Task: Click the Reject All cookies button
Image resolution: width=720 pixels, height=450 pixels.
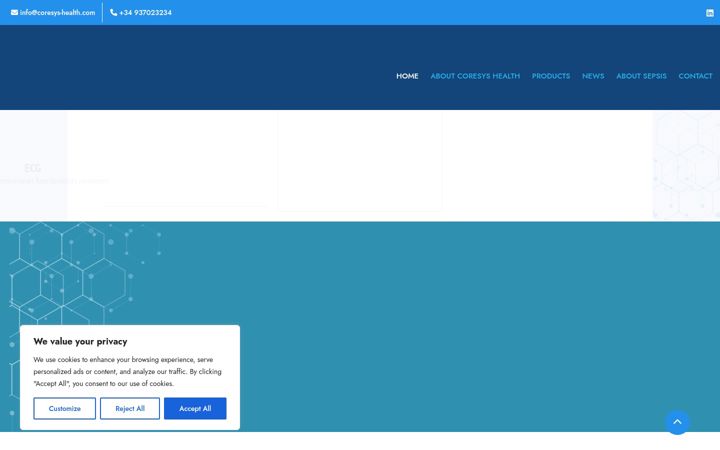Action: [130, 408]
